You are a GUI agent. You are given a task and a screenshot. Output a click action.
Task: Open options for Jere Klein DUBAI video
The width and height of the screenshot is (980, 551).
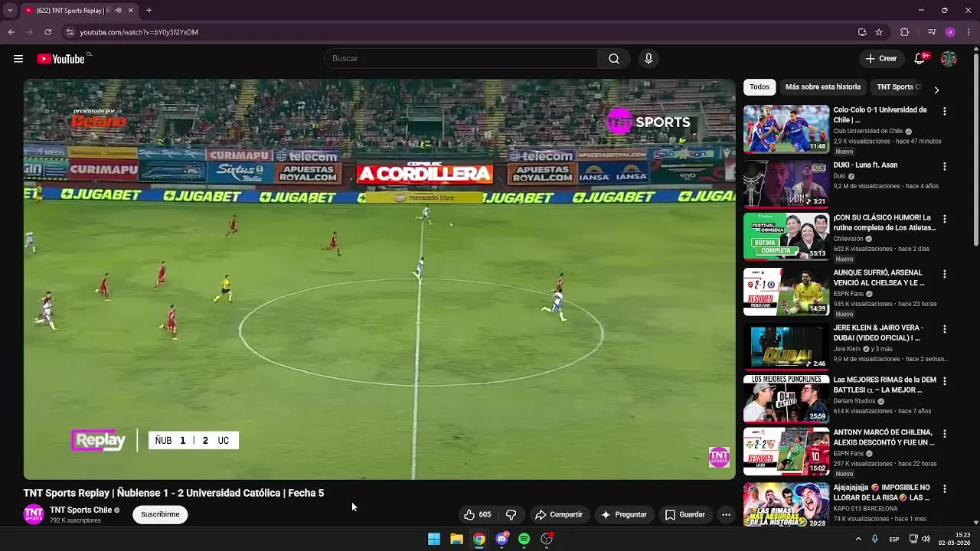[x=944, y=329]
